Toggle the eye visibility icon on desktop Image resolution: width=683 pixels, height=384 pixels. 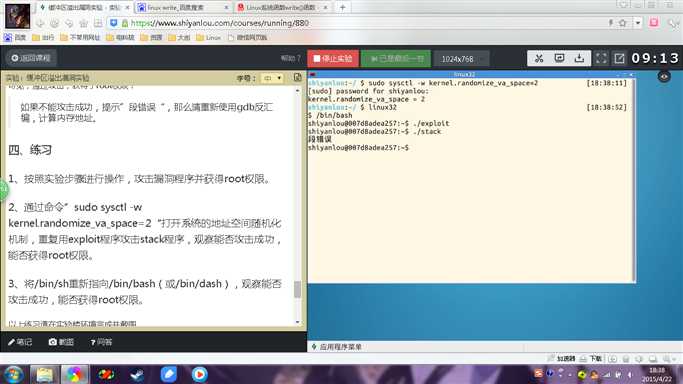(x=664, y=77)
